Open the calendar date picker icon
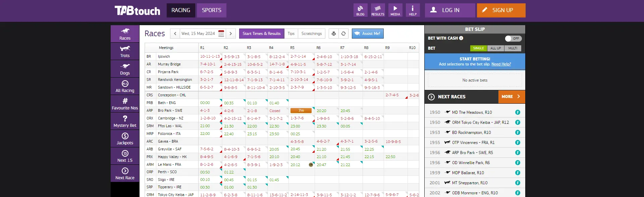 click(x=221, y=34)
